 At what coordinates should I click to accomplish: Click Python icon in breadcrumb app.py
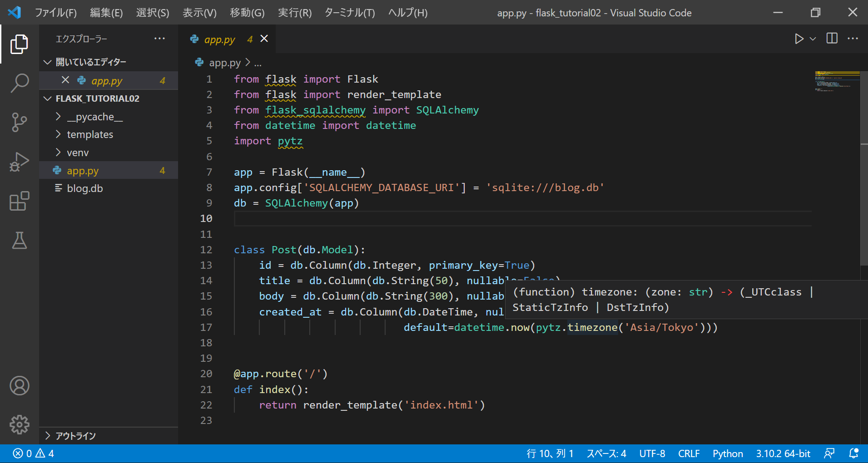(x=199, y=62)
